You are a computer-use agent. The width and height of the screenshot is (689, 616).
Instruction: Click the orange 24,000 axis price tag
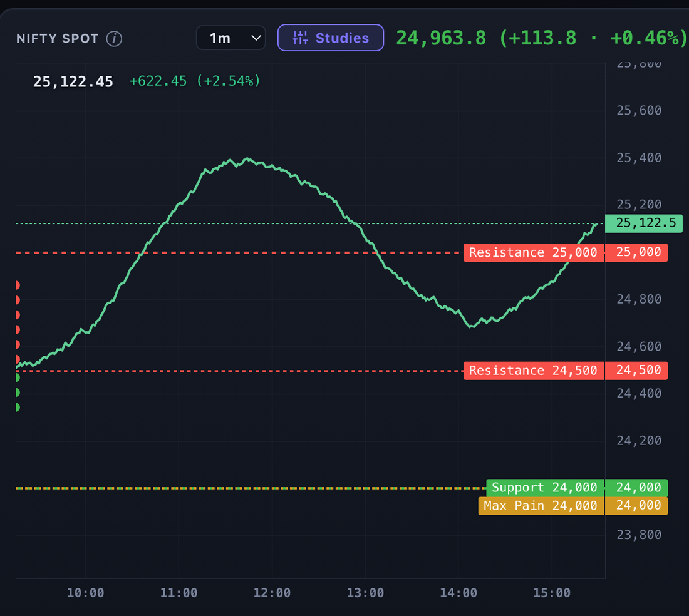coord(636,506)
